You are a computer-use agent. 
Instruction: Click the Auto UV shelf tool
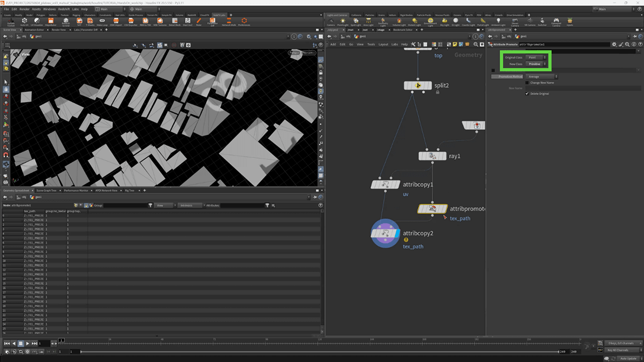tap(24, 21)
